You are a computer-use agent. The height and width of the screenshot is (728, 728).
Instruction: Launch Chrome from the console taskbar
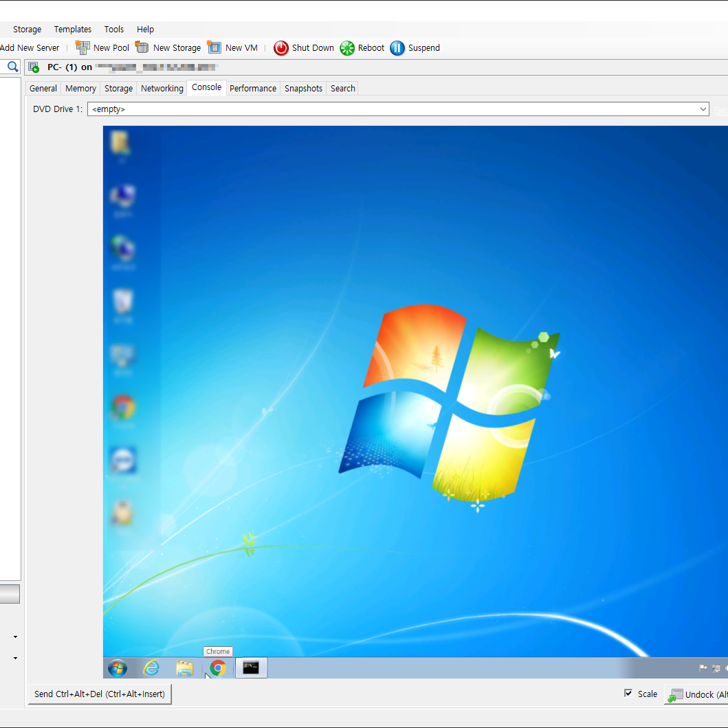[218, 668]
